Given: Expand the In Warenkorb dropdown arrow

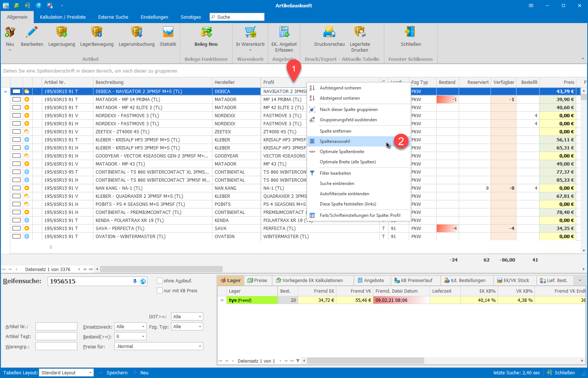Looking at the screenshot, I should click(x=250, y=50).
